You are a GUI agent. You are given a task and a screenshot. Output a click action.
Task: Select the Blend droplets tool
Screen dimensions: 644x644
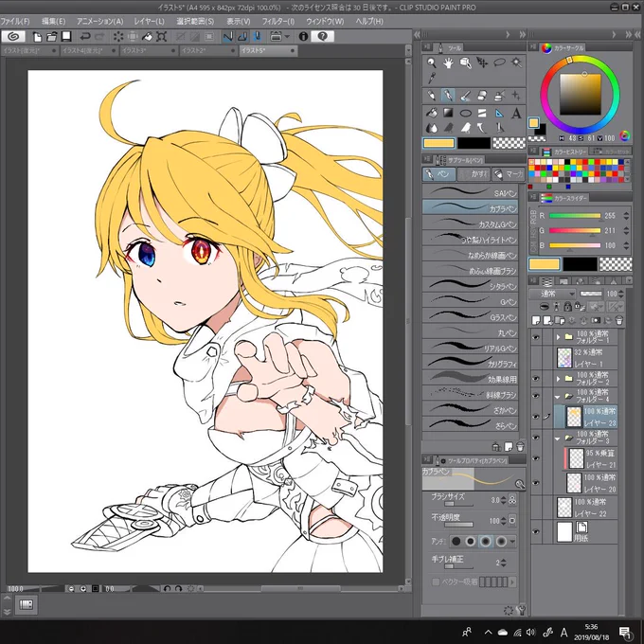click(431, 128)
